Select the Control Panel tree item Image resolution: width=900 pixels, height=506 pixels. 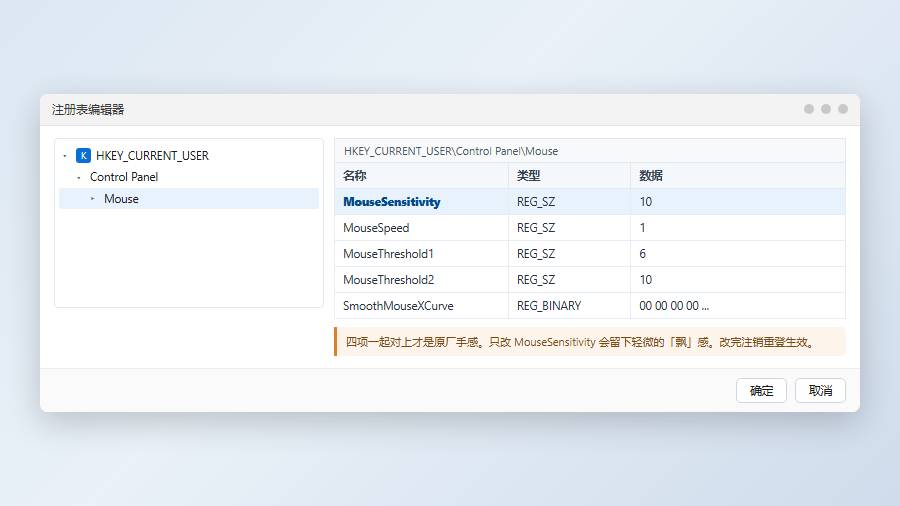click(x=124, y=177)
